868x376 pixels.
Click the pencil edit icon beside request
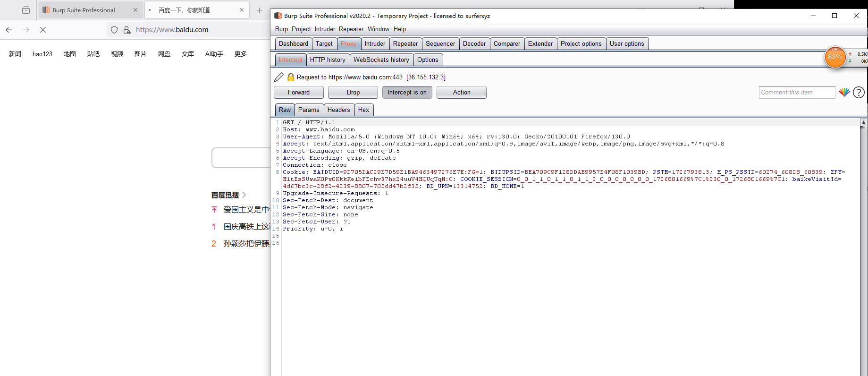click(x=279, y=77)
